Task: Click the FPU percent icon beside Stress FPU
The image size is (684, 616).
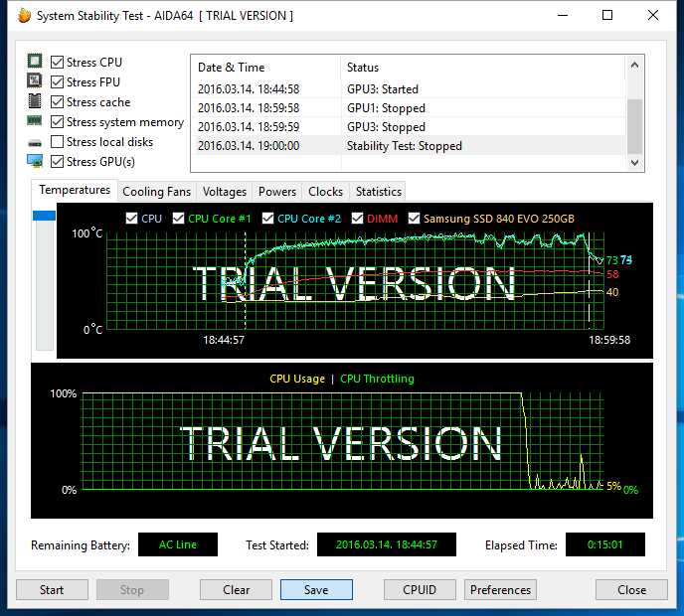Action: [35, 80]
